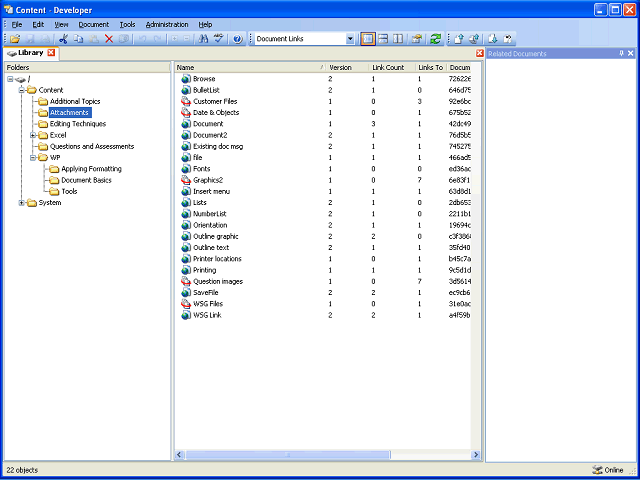This screenshot has width=640, height=480.
Task: Open the Help menu
Action: coord(205,24)
